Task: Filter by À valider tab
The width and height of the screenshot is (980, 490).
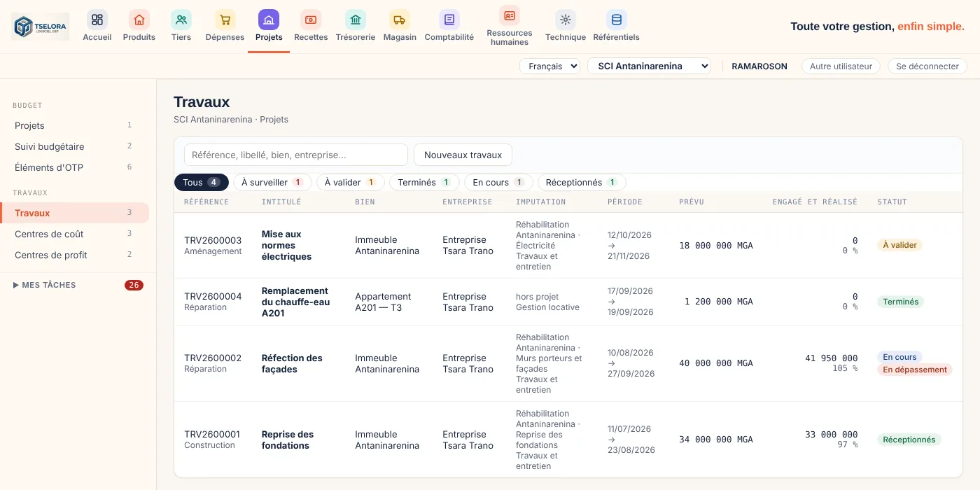Action: (x=351, y=182)
